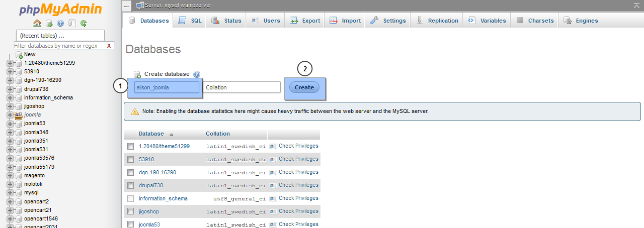644x228 pixels.
Task: Expand the information_schema tree node
Action: point(10,97)
